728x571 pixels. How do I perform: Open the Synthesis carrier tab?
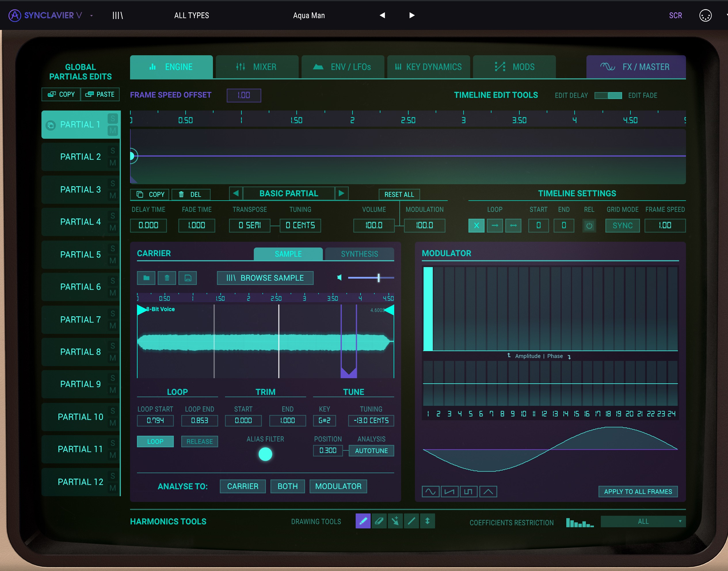pos(359,254)
